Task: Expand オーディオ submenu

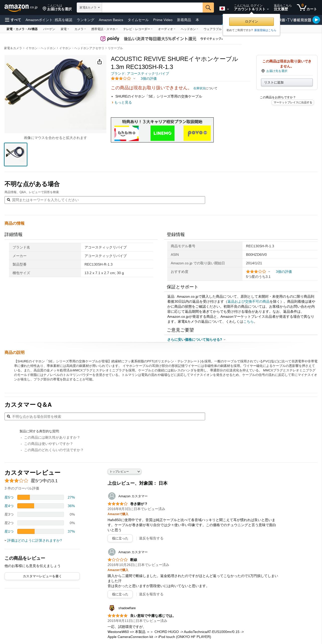Action: (x=167, y=29)
